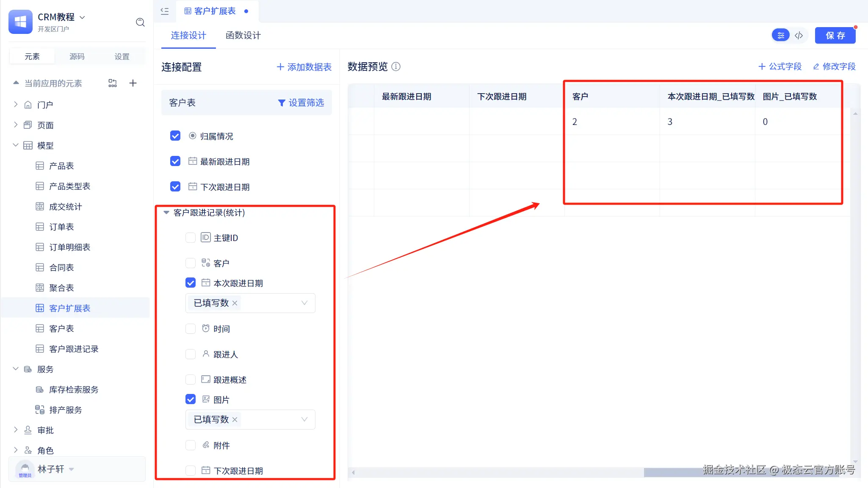Check the 跟进概述 field checkbox
Image resolution: width=868 pixels, height=488 pixels.
[x=191, y=380]
